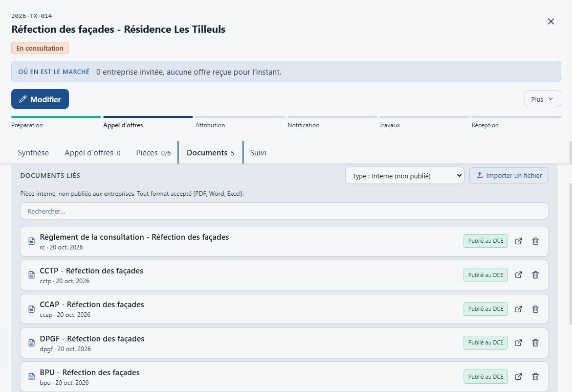
Task: Delete the Règlement de la consultation document
Action: point(536,241)
